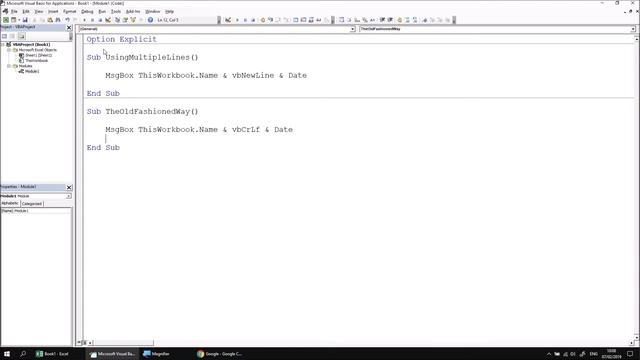Click the Uncomment Block edit toolbar icon
Viewport: 640px width, 360px height.
click(x=415, y=20)
